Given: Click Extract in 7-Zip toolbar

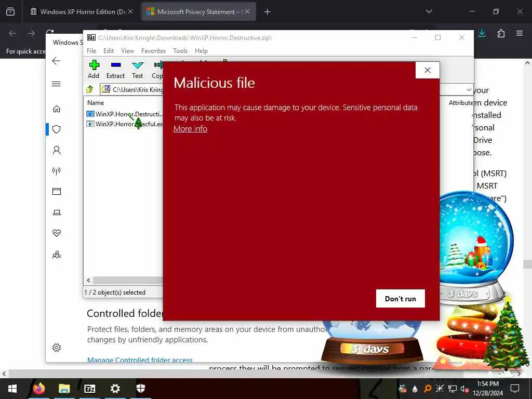Looking at the screenshot, I should (115, 69).
